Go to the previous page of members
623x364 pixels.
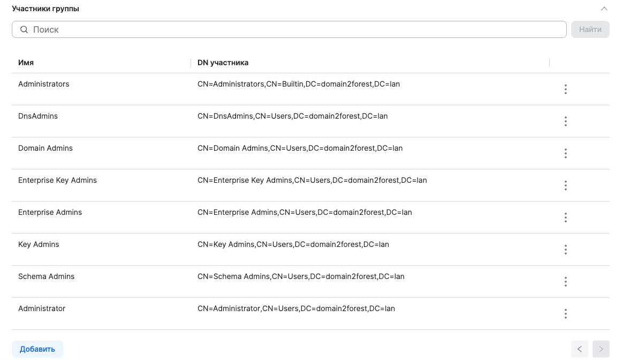[580, 350]
